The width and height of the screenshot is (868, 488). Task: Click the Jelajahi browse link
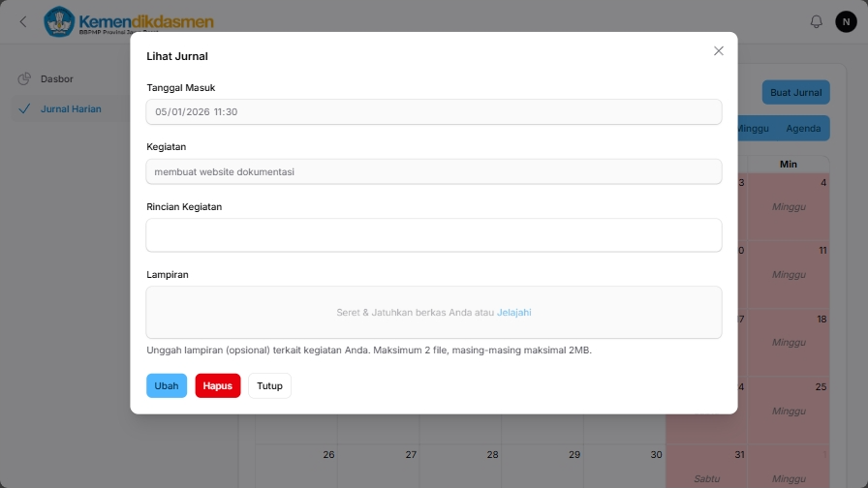513,313
